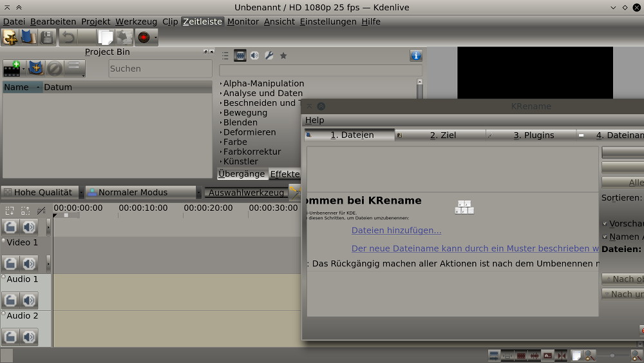Switch to the Effekte tab
Viewport: 644px width, 363px height.
click(x=285, y=174)
